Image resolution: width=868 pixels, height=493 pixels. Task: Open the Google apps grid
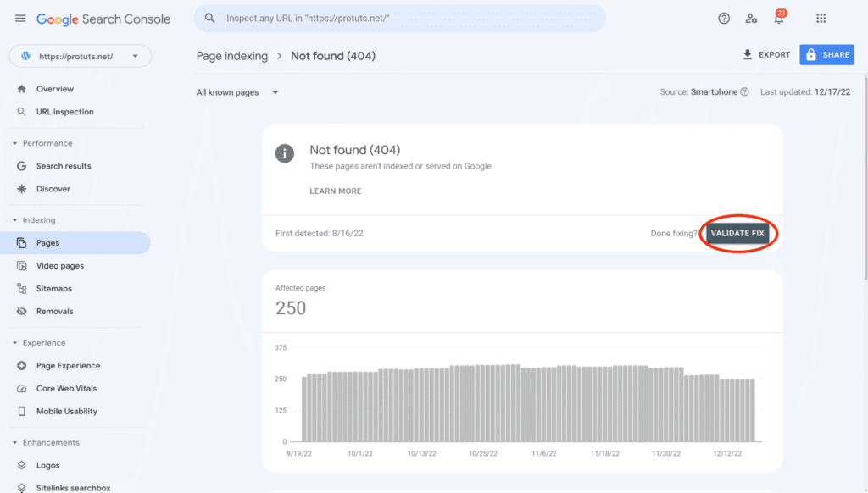point(821,19)
